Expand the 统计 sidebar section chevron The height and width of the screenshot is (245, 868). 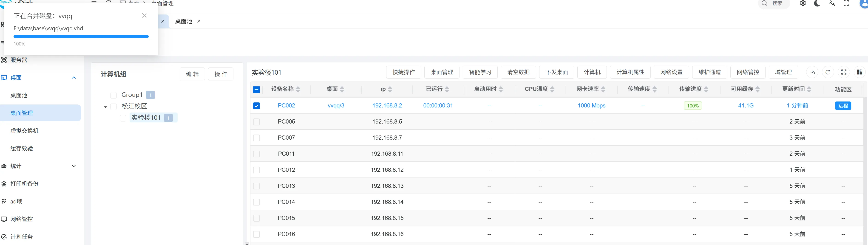74,166
